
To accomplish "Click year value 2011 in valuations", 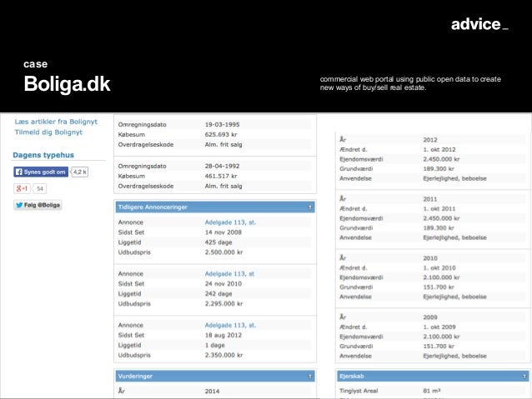I will 430,199.
